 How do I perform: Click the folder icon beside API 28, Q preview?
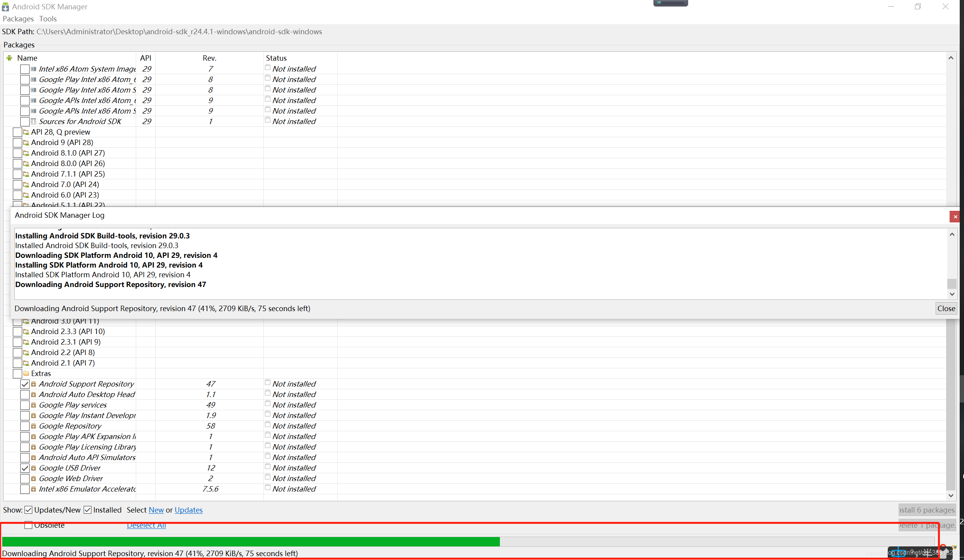pos(26,132)
